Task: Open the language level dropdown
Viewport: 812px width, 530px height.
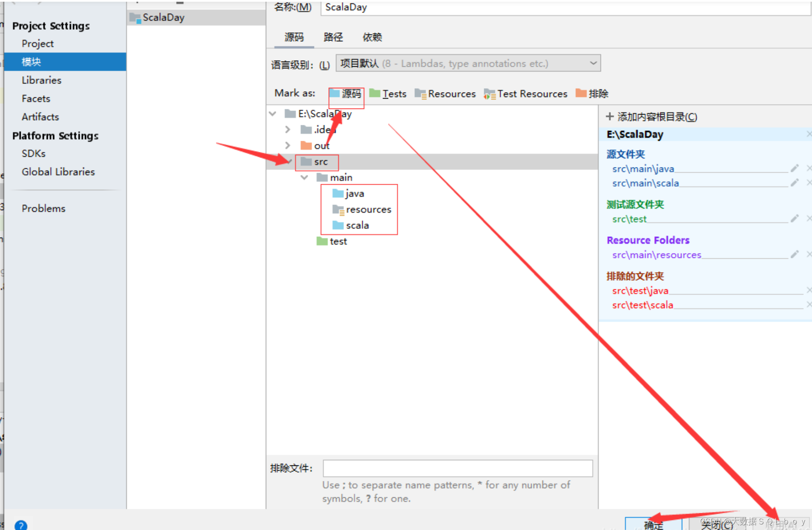Action: (468, 63)
